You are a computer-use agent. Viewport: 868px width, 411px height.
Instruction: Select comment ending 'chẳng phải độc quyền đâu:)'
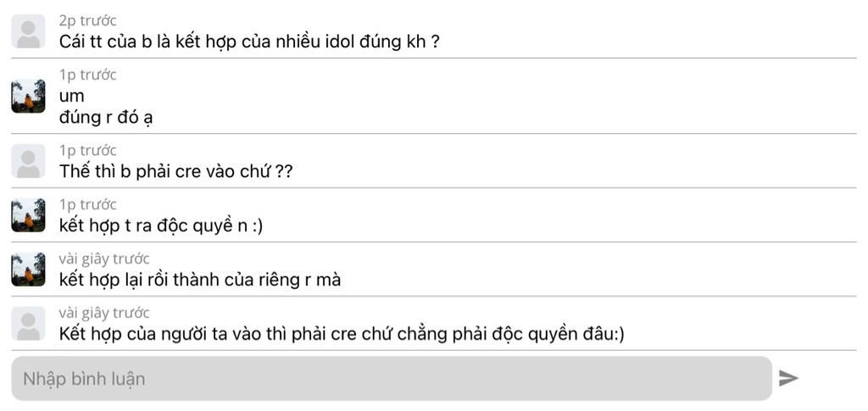342,334
